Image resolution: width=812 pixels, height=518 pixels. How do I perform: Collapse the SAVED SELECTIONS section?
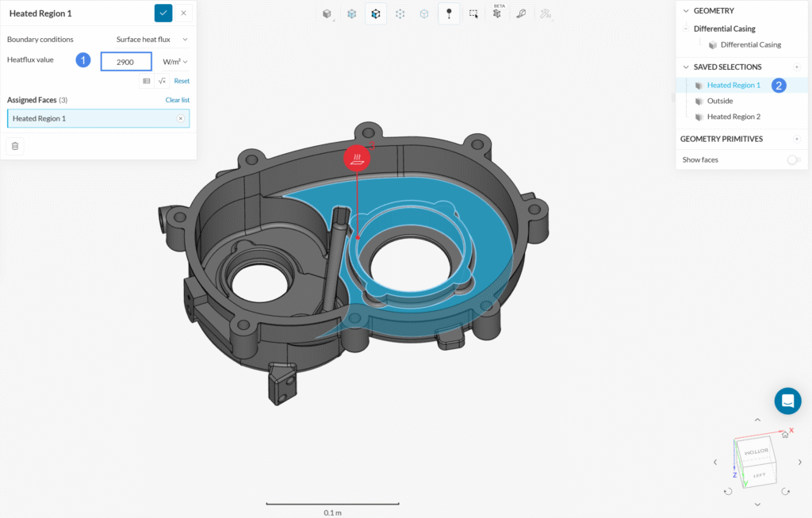point(686,67)
